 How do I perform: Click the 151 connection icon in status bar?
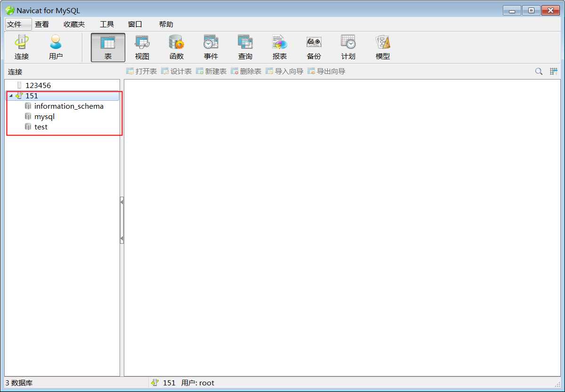click(x=155, y=383)
